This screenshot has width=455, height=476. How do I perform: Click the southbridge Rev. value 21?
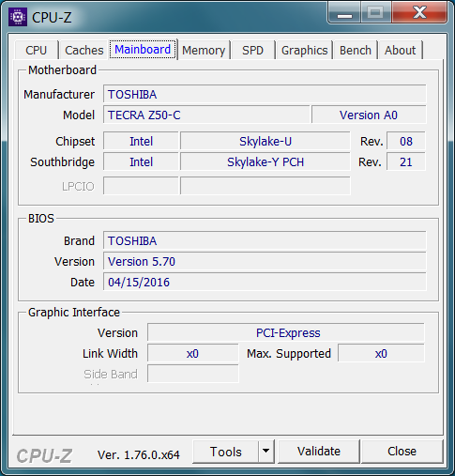(x=406, y=161)
